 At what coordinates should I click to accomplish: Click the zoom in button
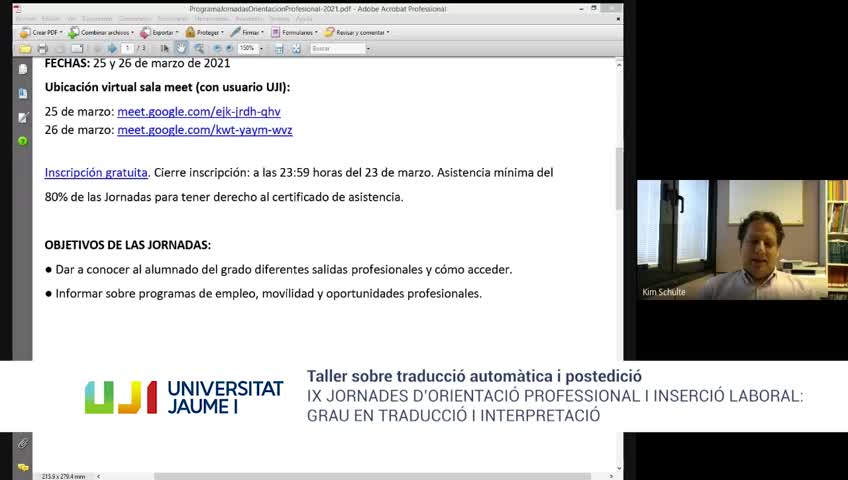pyautogui.click(x=229, y=49)
